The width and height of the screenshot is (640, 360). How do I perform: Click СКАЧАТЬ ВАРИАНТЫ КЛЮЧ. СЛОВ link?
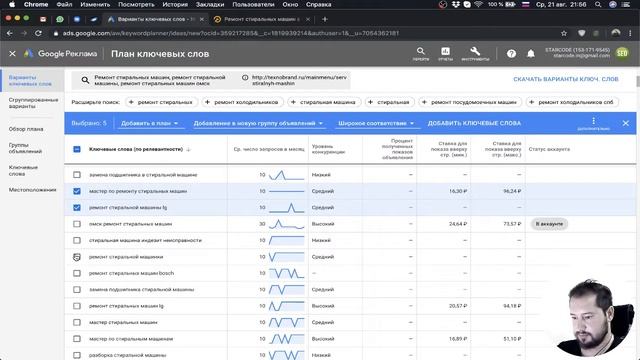coord(566,79)
